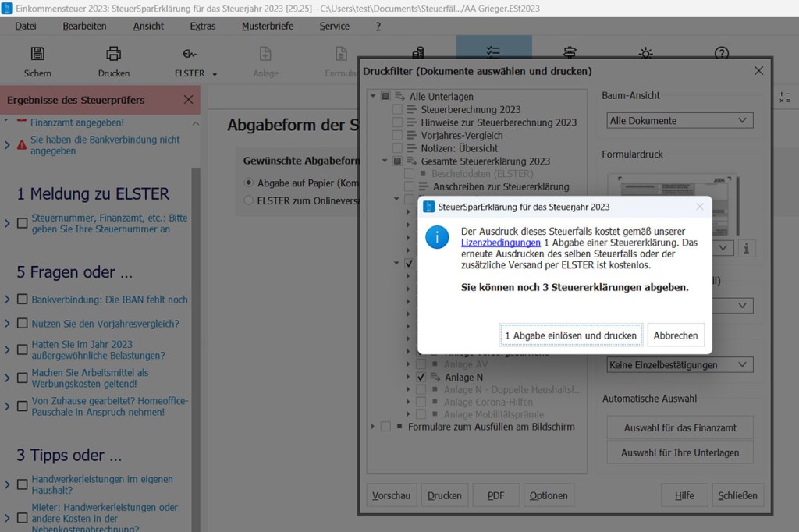The width and height of the screenshot is (799, 532).
Task: Click the highlighted checklist toolbar icon
Action: (493, 51)
